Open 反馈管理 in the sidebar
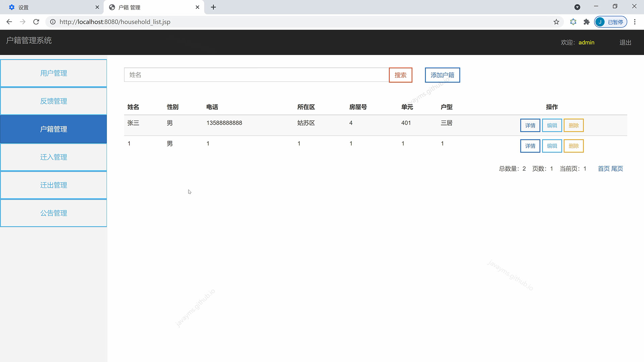The image size is (644, 362). [x=54, y=101]
